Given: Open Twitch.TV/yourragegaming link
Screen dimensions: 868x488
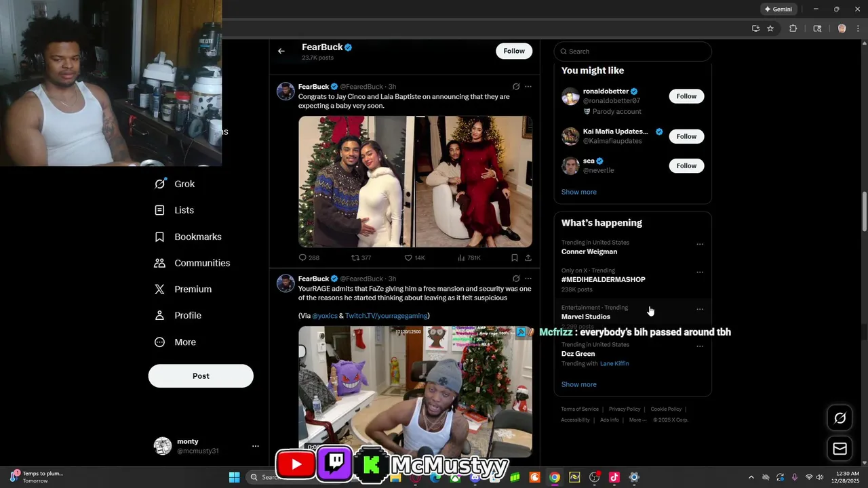Looking at the screenshot, I should pos(387,316).
